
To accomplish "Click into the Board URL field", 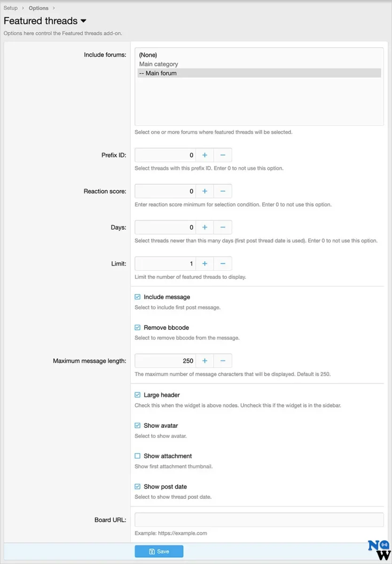I will 259,520.
